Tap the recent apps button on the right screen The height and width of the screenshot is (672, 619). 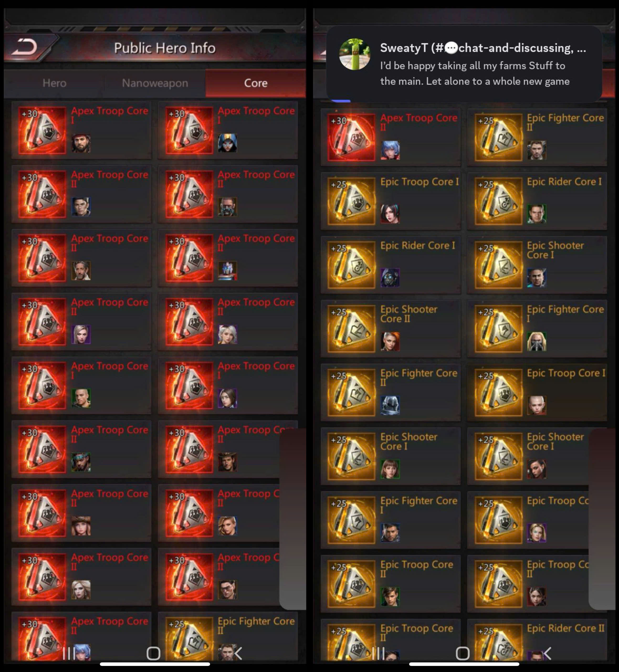(x=378, y=653)
